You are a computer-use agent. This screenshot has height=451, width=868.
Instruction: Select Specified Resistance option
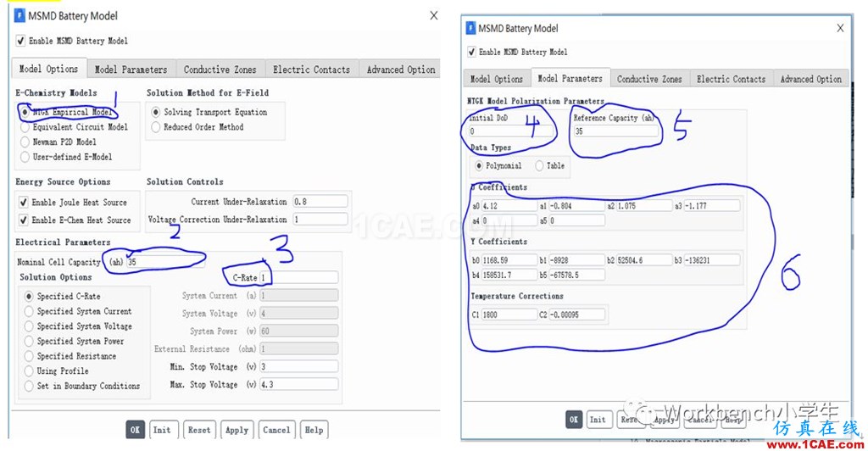pos(29,356)
